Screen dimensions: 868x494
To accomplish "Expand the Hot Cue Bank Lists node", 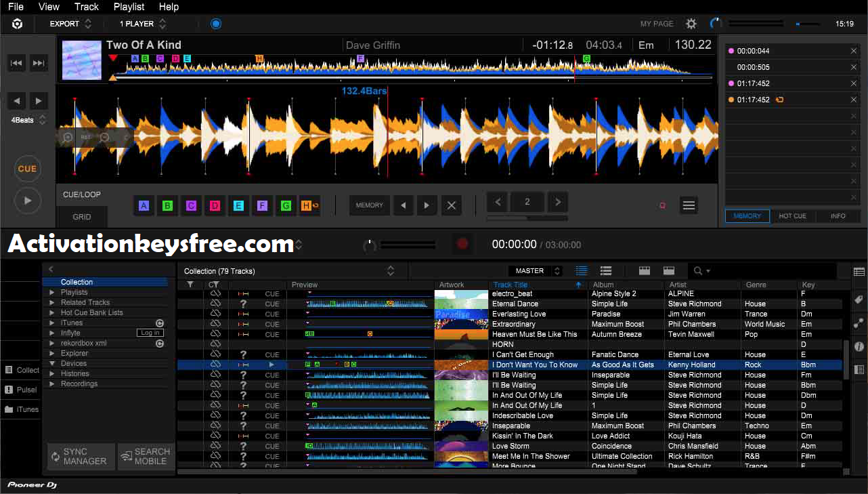I will click(52, 313).
